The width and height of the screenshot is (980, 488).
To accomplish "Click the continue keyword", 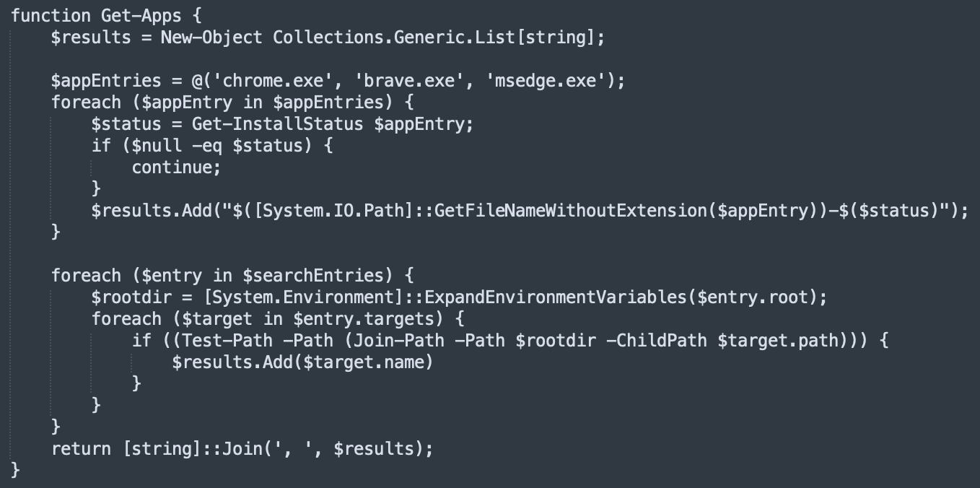I will click(x=171, y=167).
